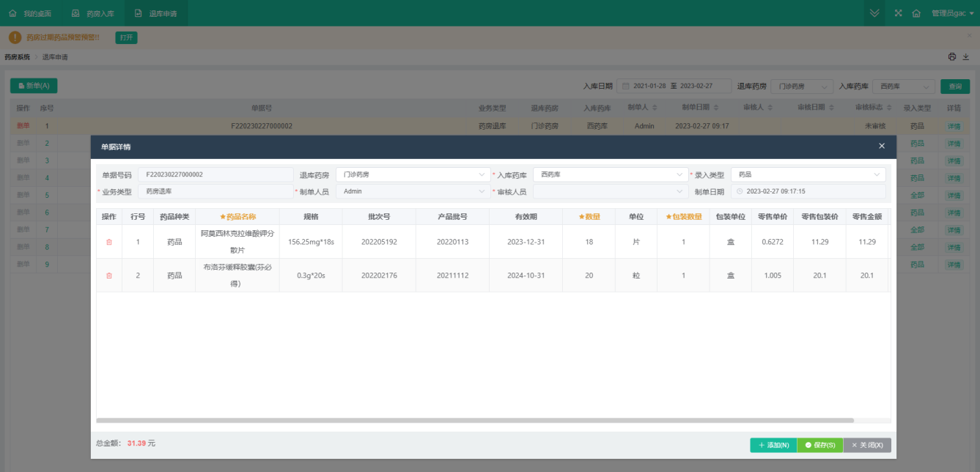Sort by 制单日期 column sort arrows
This screenshot has width=980, height=472.
[x=718, y=108]
